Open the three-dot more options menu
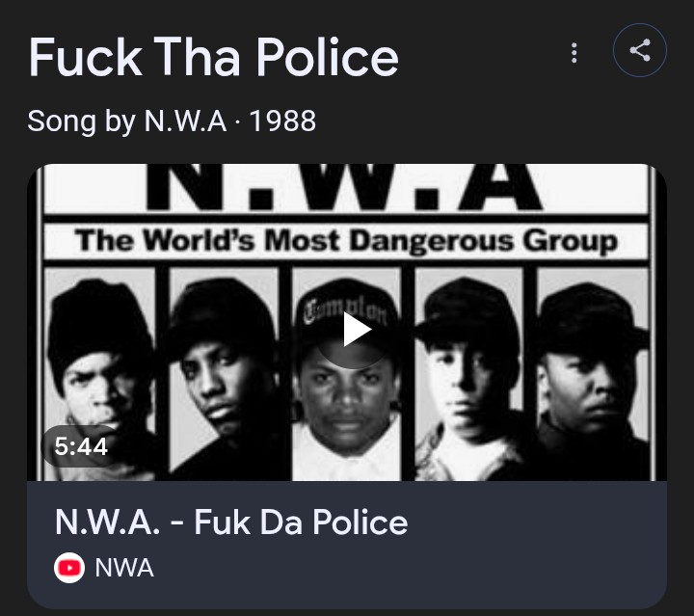This screenshot has width=694, height=616. coord(574,53)
